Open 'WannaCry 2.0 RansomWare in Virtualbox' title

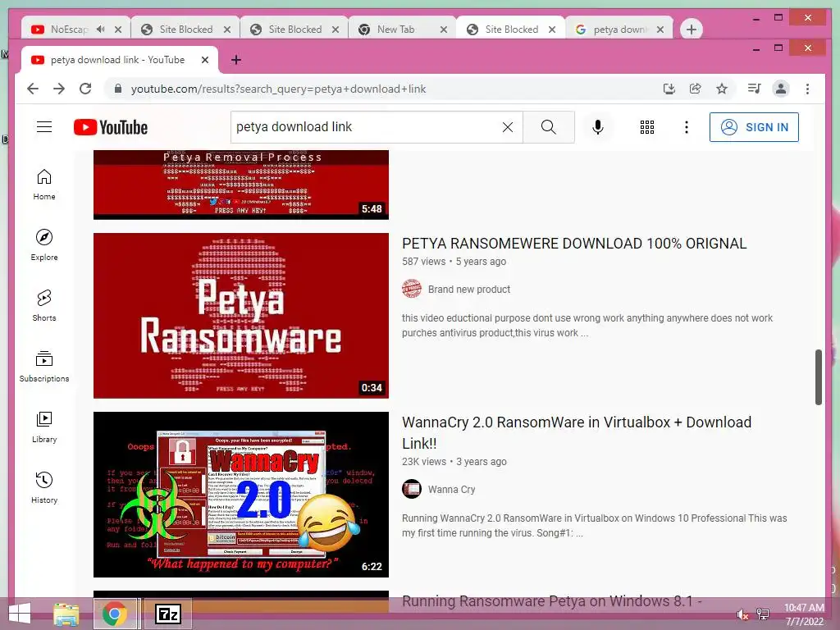click(x=577, y=432)
